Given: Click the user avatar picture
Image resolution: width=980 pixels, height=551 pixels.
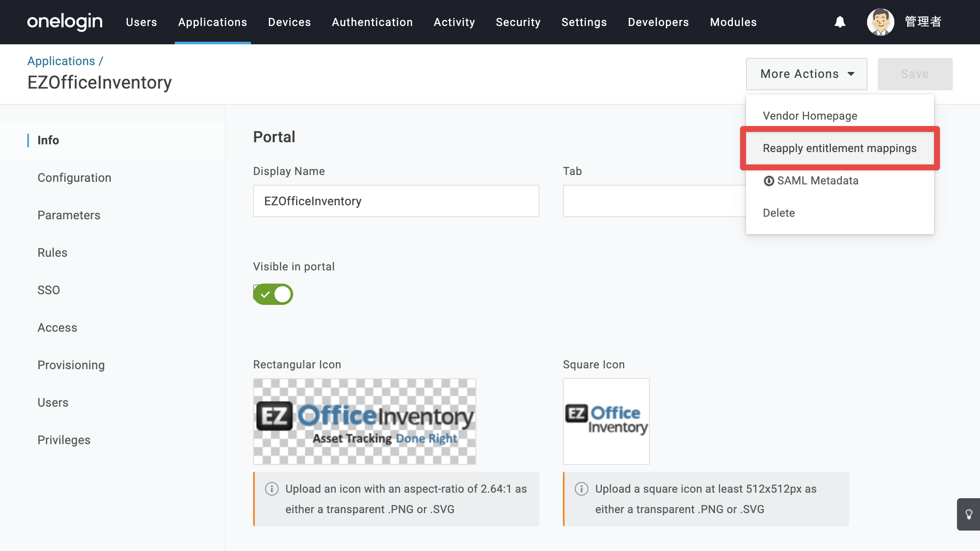Looking at the screenshot, I should (x=880, y=22).
